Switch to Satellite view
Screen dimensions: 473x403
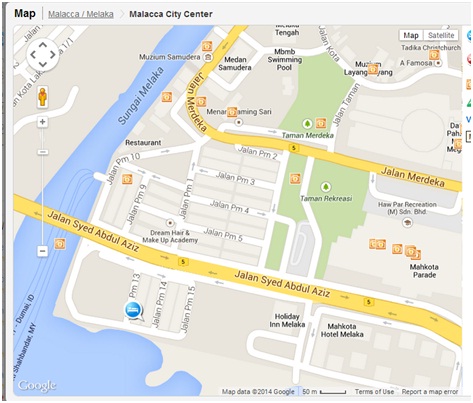click(441, 35)
